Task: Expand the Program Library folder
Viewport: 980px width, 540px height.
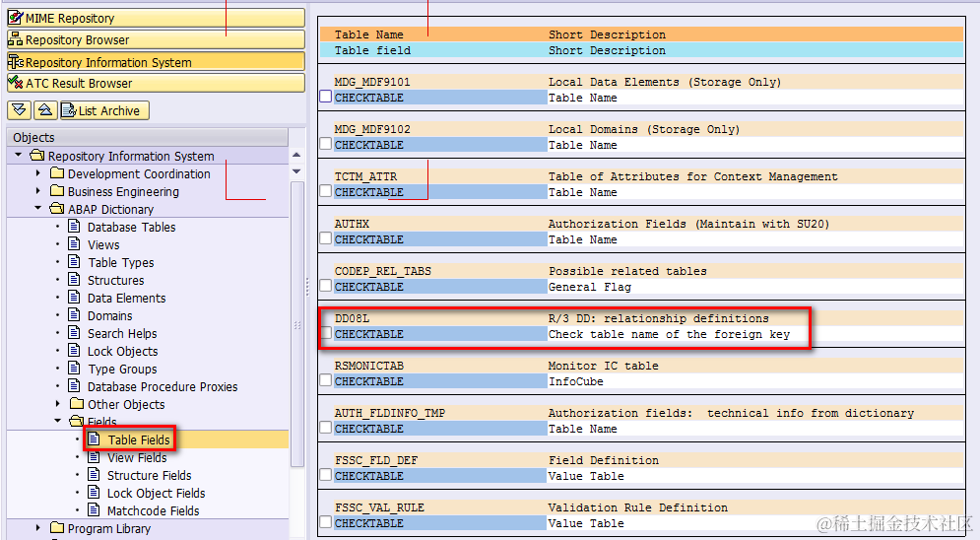Action: 38,527
